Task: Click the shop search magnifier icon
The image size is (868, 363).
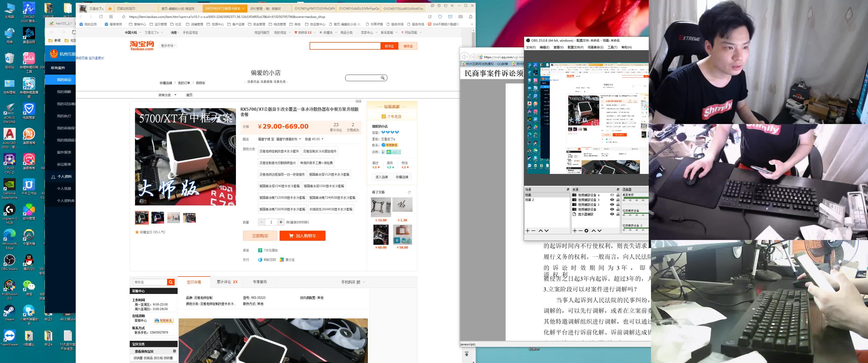Action: pos(383,78)
